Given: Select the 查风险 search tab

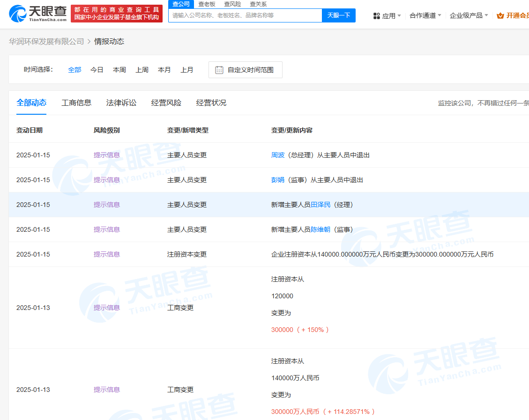Looking at the screenshot, I should point(232,4).
